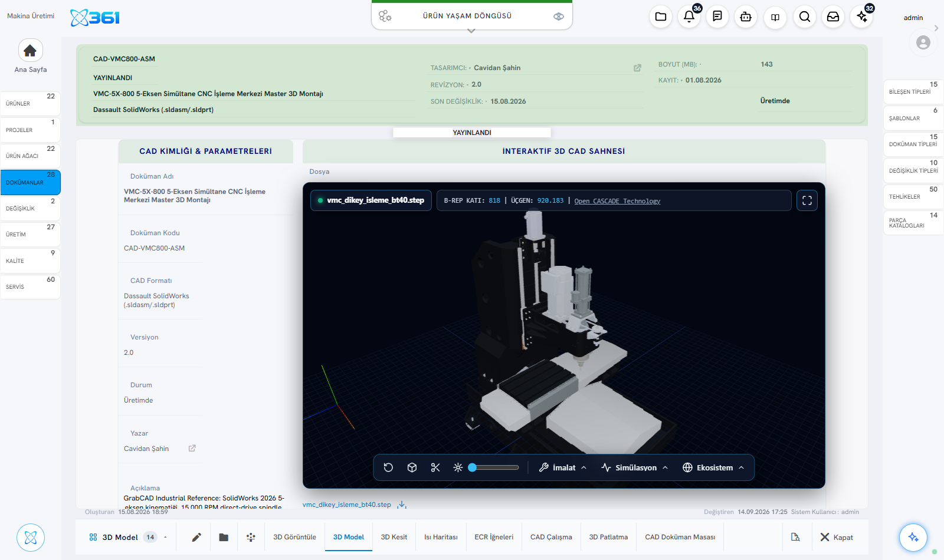Viewport: 944px width, 560px height.
Task: Open the Open CASCADE Technology link
Action: [x=617, y=201]
